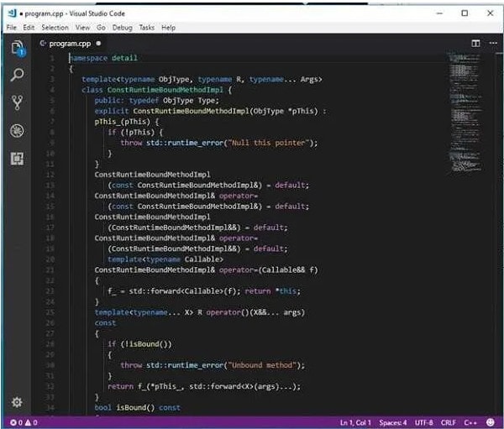The height and width of the screenshot is (429, 504).
Task: Click 'typedef' on the public line
Action: coord(144,101)
